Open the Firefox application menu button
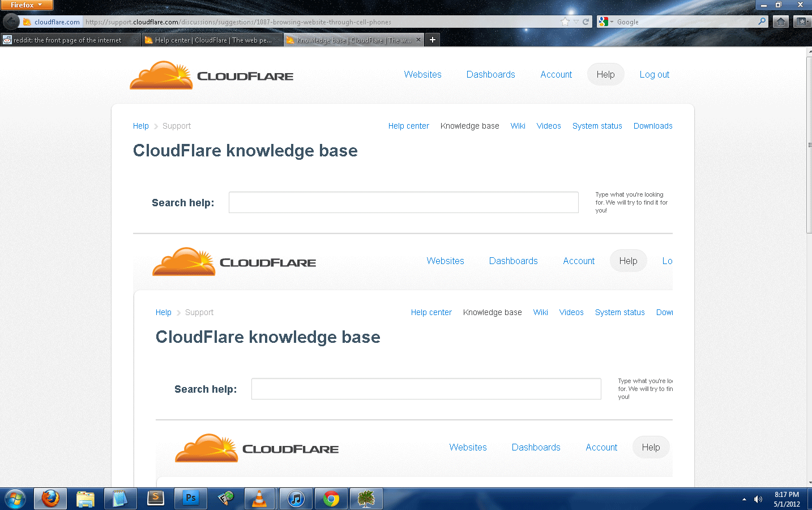 [x=27, y=5]
